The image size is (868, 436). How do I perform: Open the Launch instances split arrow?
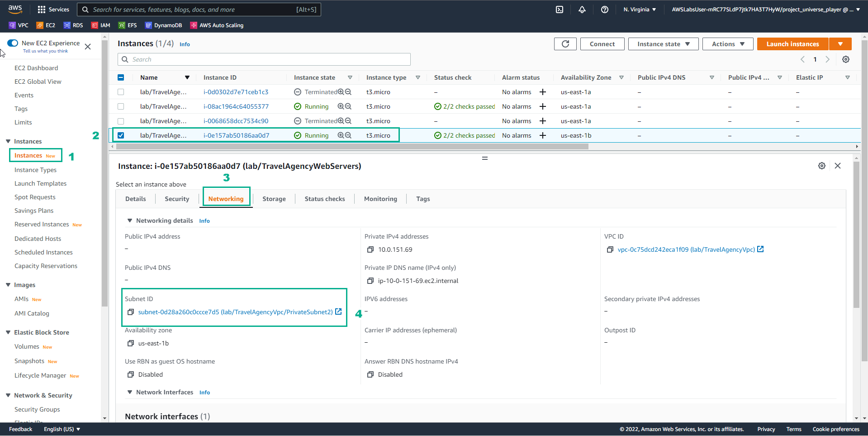pyautogui.click(x=840, y=44)
